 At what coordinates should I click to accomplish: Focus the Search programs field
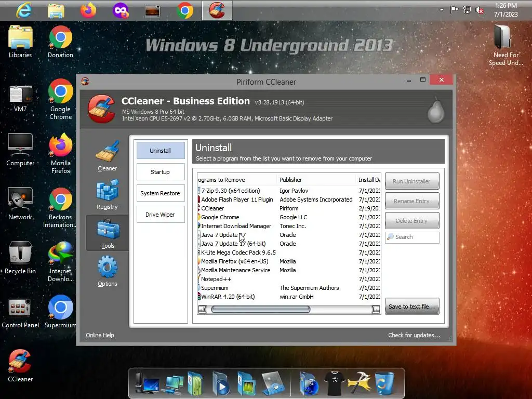point(412,237)
